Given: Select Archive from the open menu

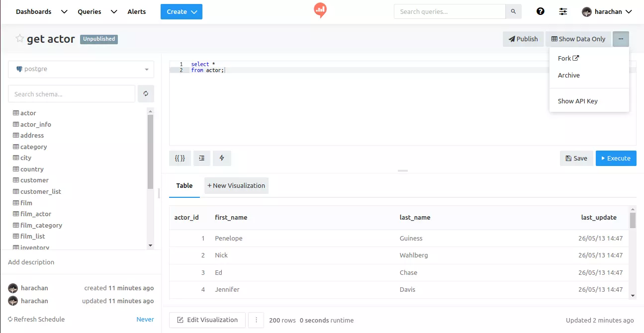Looking at the screenshot, I should [x=568, y=75].
